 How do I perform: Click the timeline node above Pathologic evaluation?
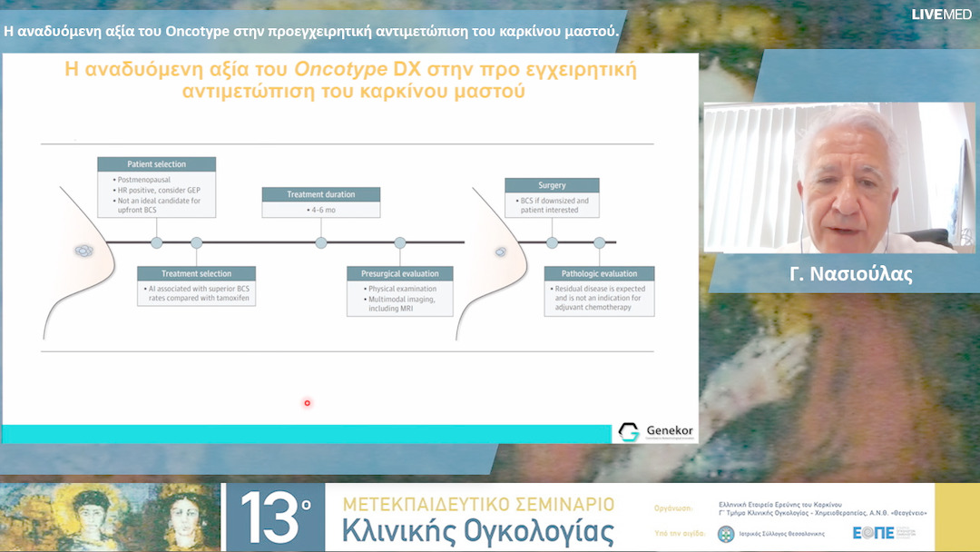tap(599, 242)
